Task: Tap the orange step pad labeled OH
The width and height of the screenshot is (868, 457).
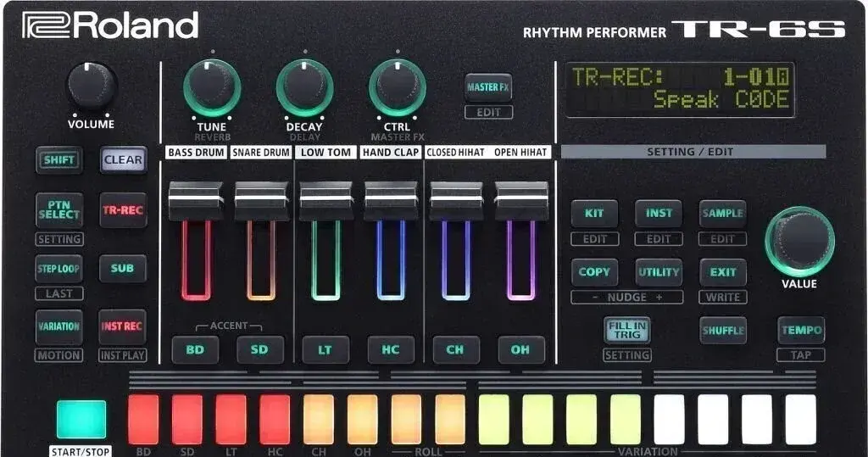Action: [363, 420]
